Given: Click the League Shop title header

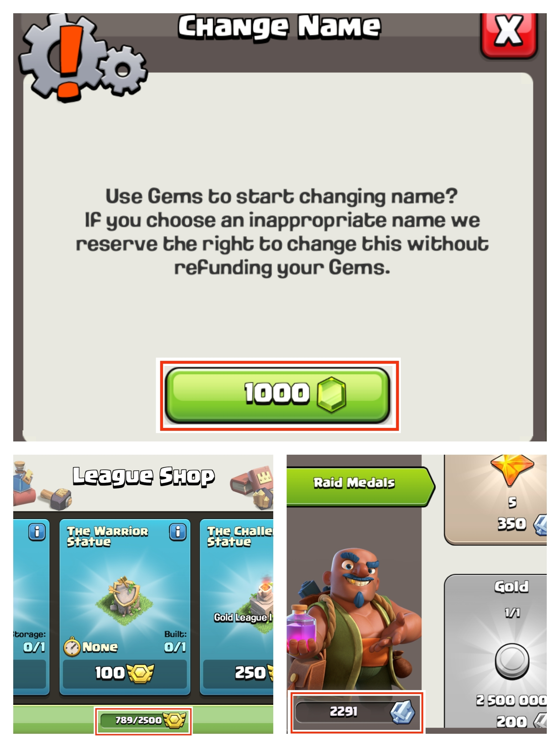Looking at the screenshot, I should tap(143, 476).
